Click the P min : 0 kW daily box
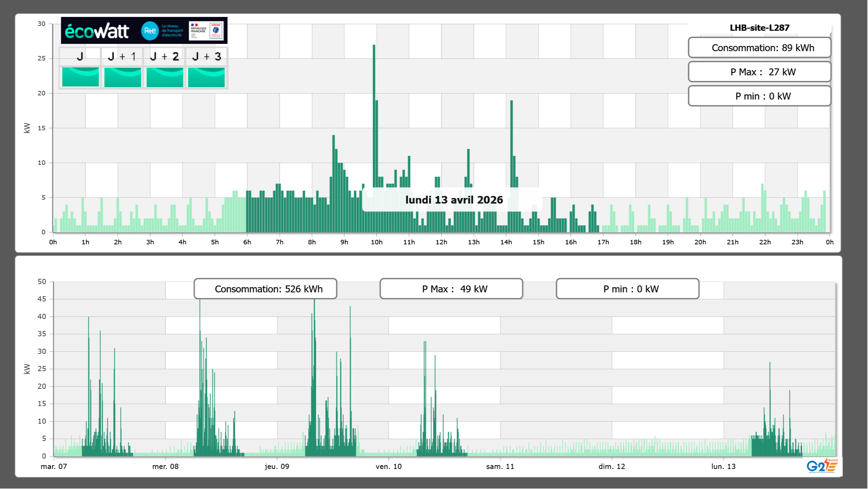The image size is (868, 489). (x=759, y=96)
